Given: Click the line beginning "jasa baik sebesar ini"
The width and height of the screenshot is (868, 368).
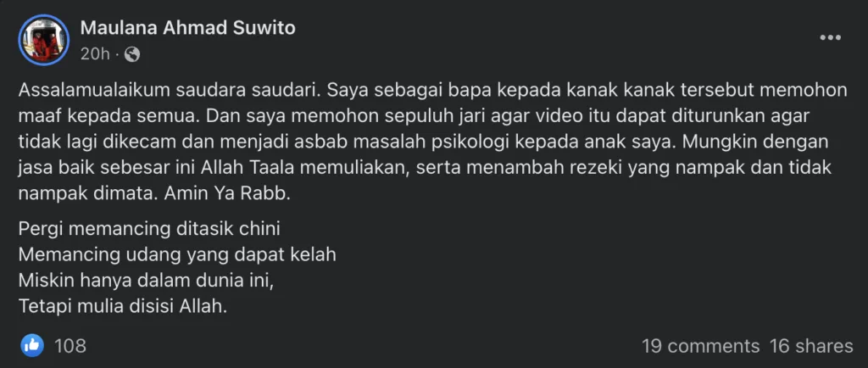Looking at the screenshot, I should (426, 167).
